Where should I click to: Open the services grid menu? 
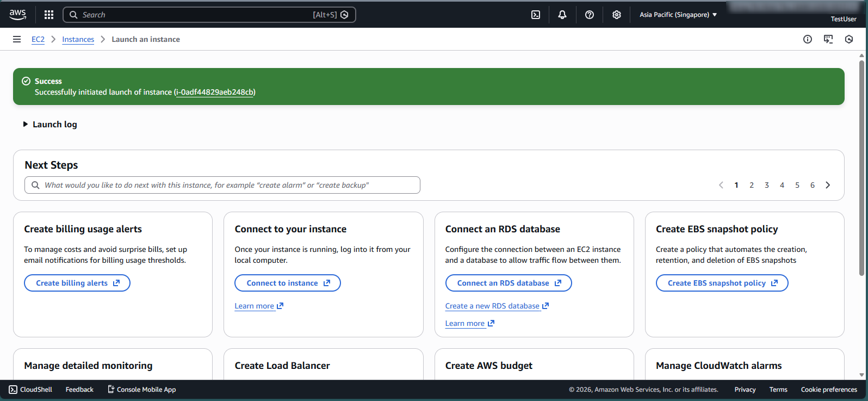pos(49,15)
